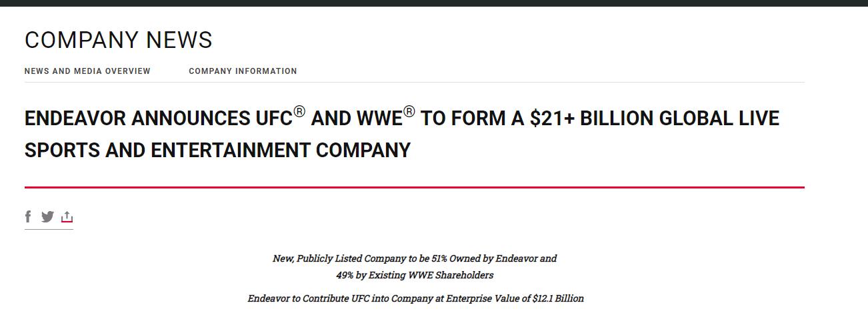Share the article on Facebook
This screenshot has height=311, width=868.
[x=28, y=216]
